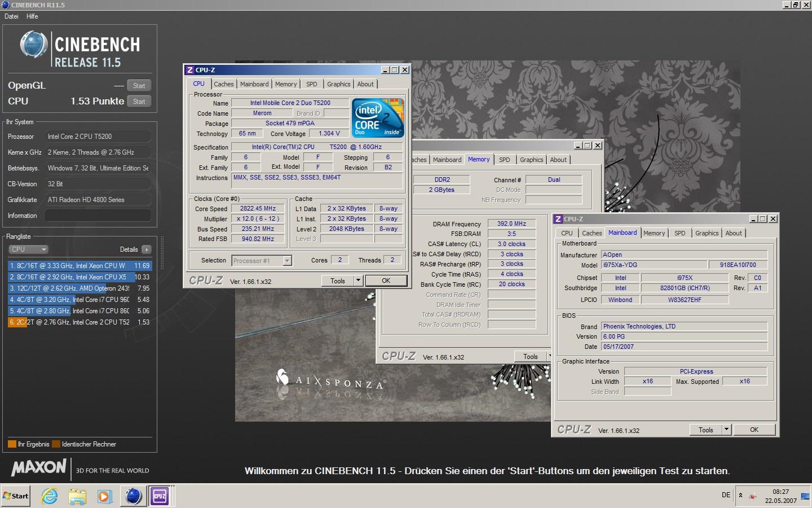The image size is (812, 508).
Task: Switch to Caches tab in front CPU-Z
Action: (x=223, y=84)
